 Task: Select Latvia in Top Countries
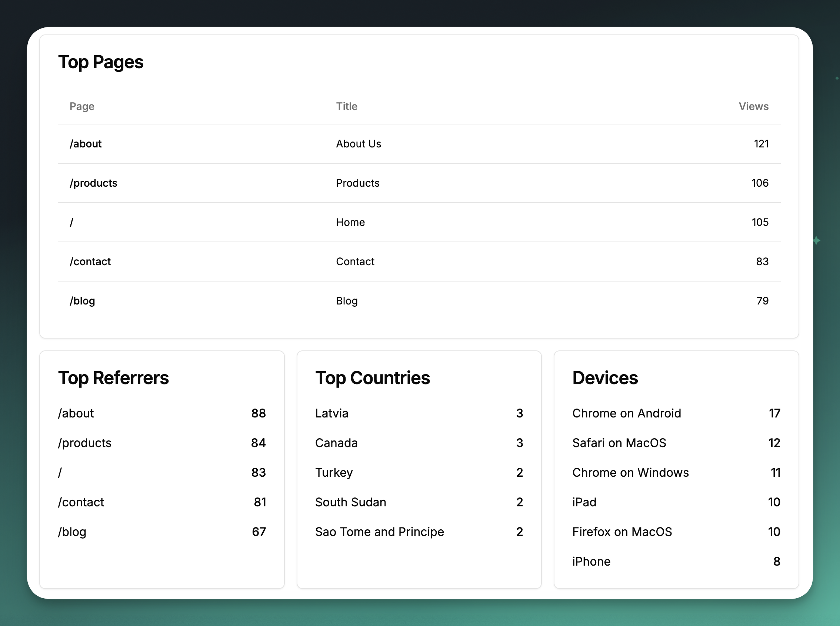point(331,413)
